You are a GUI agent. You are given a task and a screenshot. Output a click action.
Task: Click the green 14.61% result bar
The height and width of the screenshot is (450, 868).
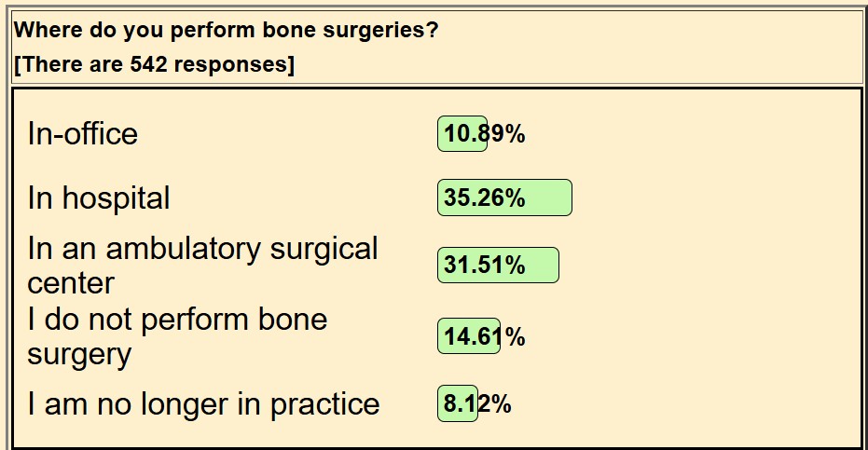pos(468,335)
